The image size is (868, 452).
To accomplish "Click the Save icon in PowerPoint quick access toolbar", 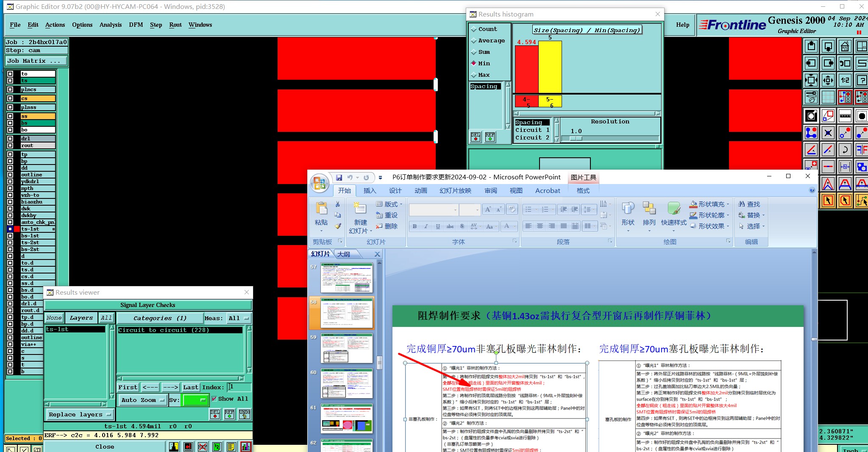I will click(x=339, y=178).
